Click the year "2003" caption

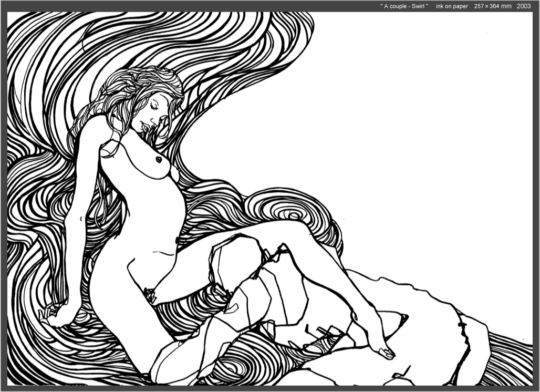pos(524,6)
